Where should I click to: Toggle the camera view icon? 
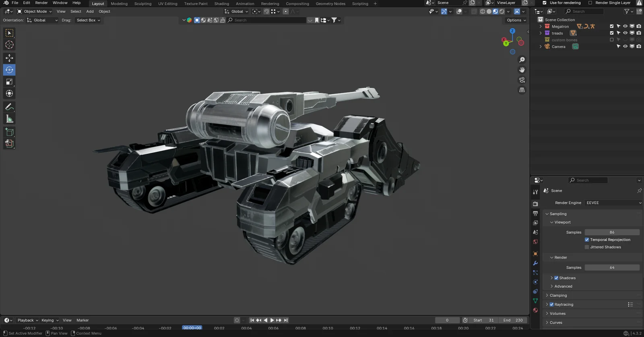[522, 80]
